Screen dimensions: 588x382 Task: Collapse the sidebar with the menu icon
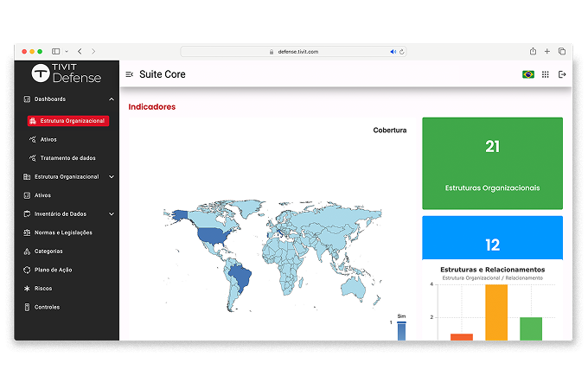point(130,74)
